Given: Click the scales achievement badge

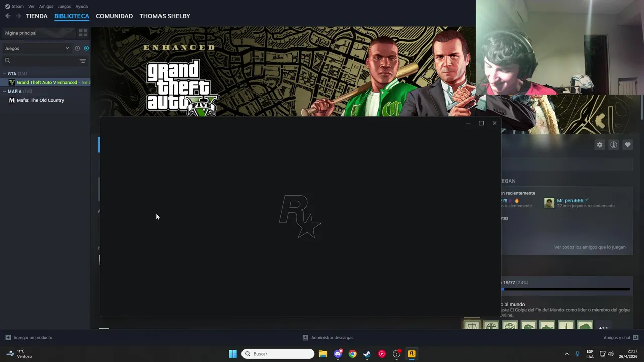Looking at the screenshot, I should point(472,326).
